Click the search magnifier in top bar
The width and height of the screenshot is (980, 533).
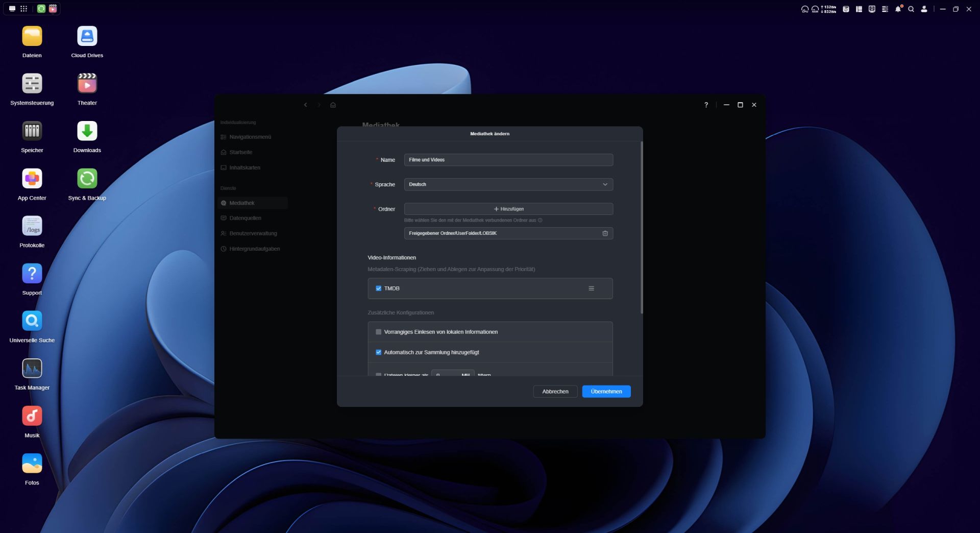tap(911, 9)
